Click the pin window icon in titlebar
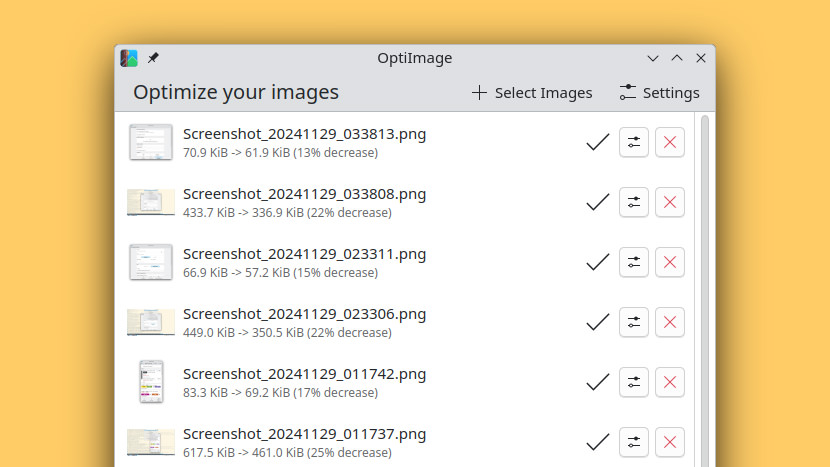This screenshot has width=830, height=467. pyautogui.click(x=153, y=58)
